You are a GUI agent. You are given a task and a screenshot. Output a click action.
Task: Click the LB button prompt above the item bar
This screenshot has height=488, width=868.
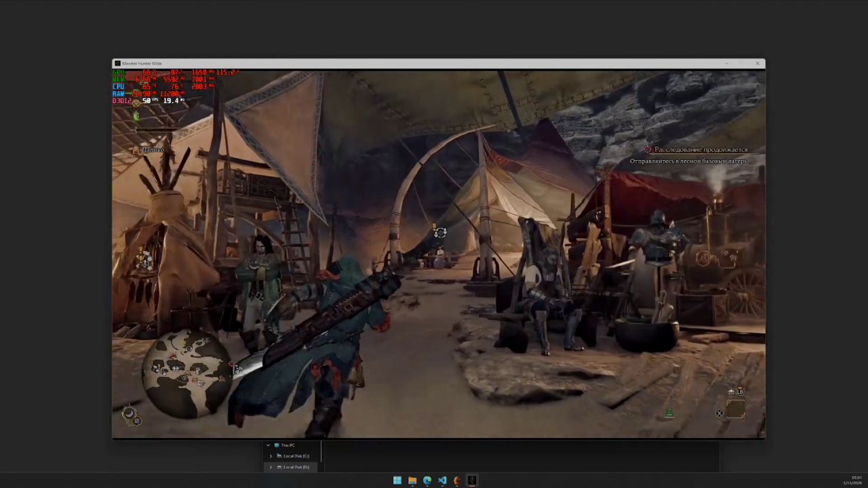tap(740, 391)
